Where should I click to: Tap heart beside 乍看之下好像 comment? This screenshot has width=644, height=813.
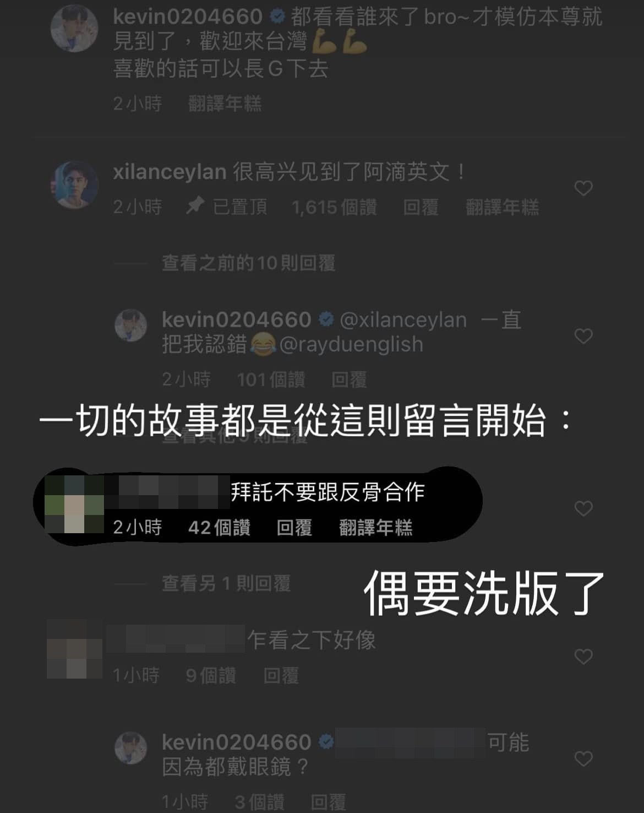(x=583, y=657)
